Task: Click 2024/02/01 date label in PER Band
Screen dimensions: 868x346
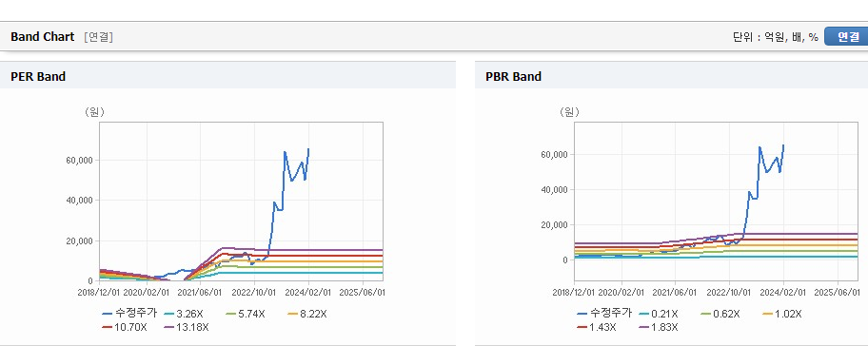Action: coord(308,292)
